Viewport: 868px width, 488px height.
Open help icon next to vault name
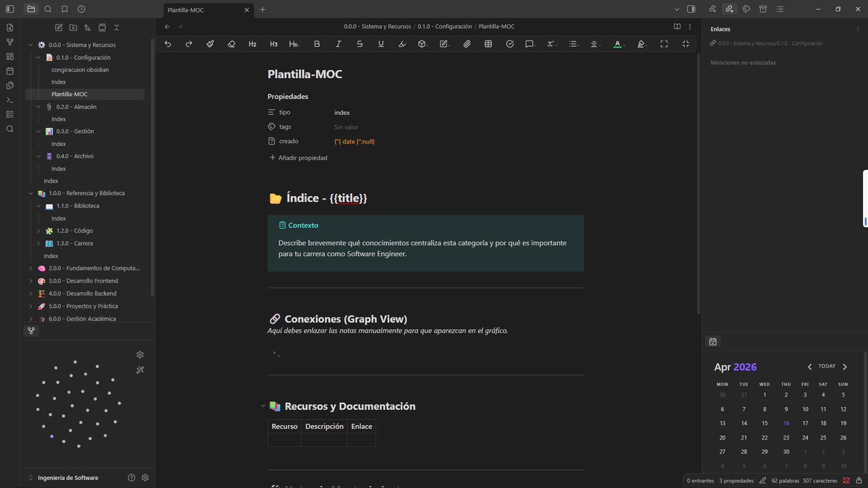click(132, 478)
